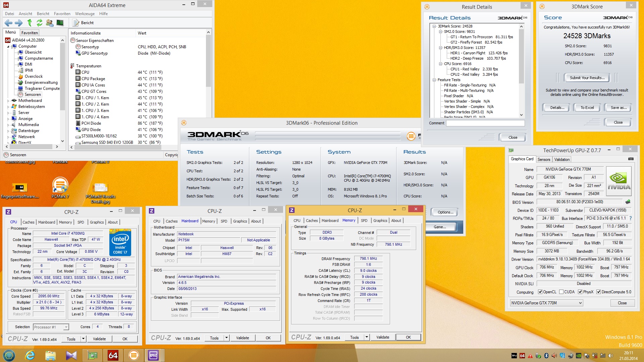The image size is (644, 362).
Task: Select Overclock in the AIDA64 tree
Action: pyautogui.click(x=34, y=76)
